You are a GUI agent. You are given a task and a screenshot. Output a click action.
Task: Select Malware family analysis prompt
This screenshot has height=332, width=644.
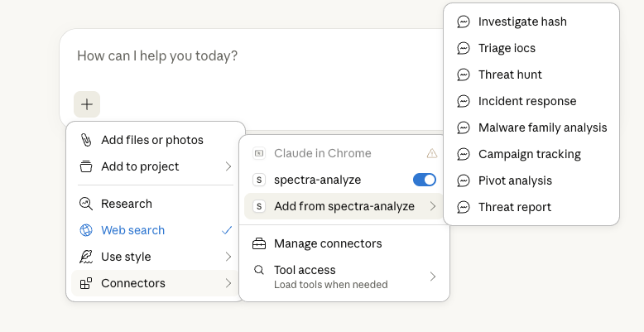[542, 128]
